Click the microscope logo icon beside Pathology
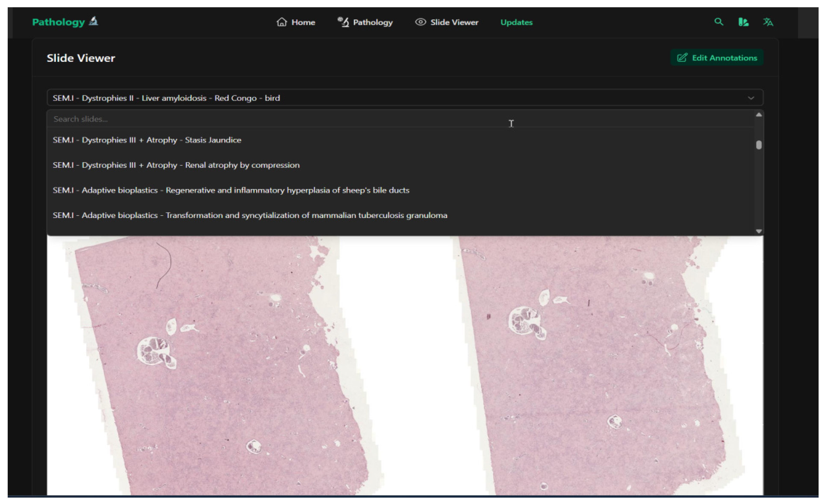Screen dimensions: 825x504 pyautogui.click(x=94, y=21)
